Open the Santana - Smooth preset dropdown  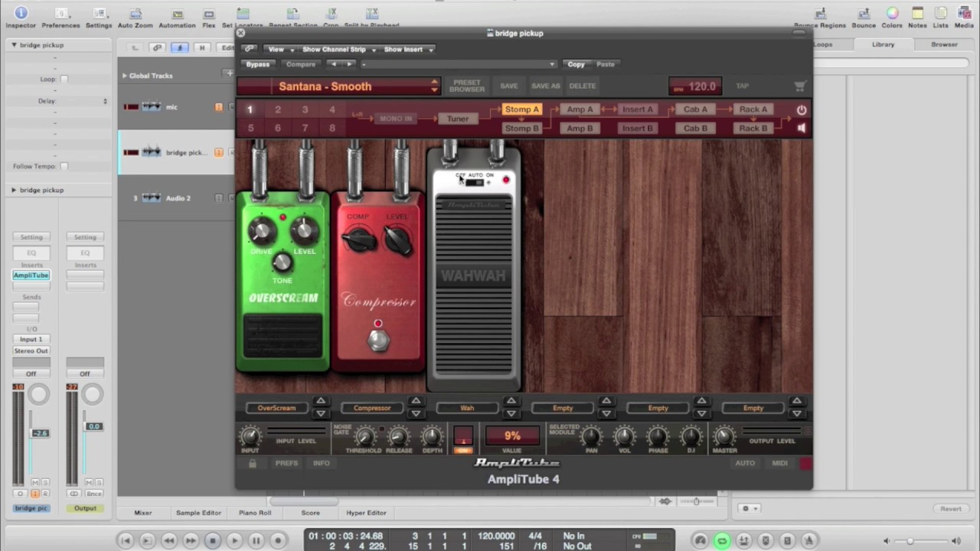point(338,86)
